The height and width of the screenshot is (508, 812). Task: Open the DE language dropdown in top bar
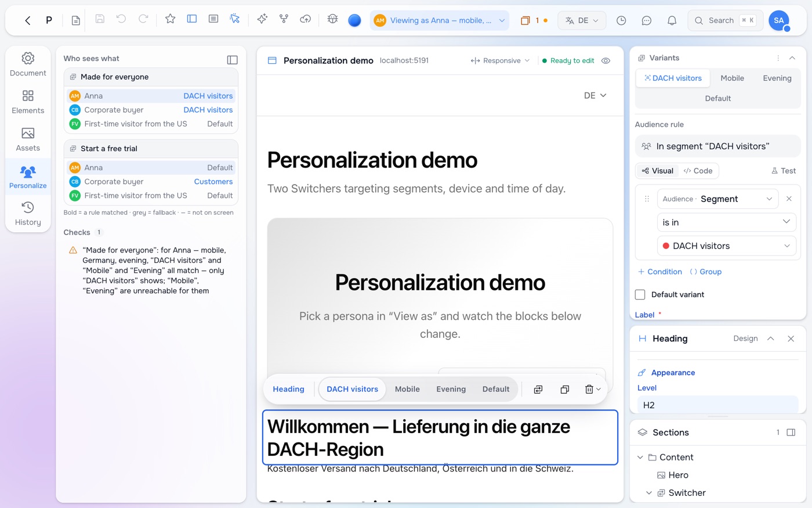click(x=582, y=20)
